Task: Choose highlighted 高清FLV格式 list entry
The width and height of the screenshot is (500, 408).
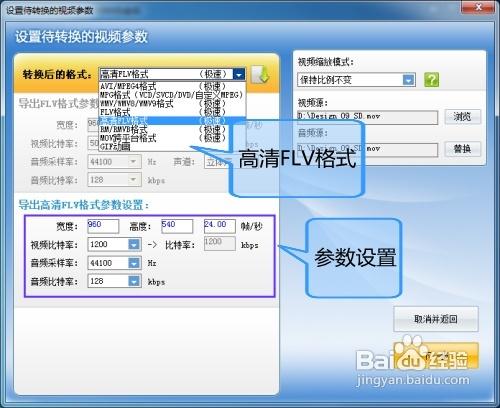Action: pos(172,120)
